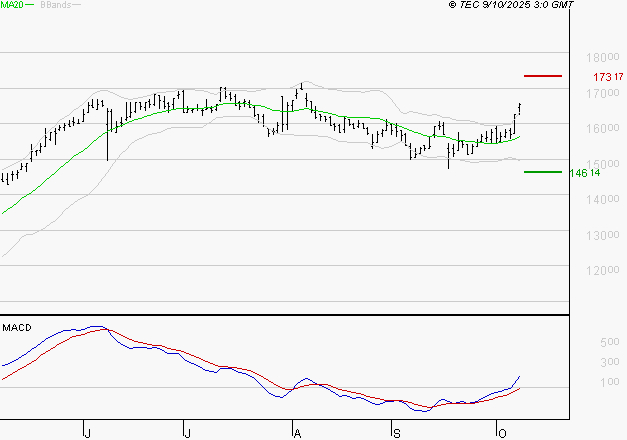
Task: Click the A month axis label
Action: (x=297, y=433)
